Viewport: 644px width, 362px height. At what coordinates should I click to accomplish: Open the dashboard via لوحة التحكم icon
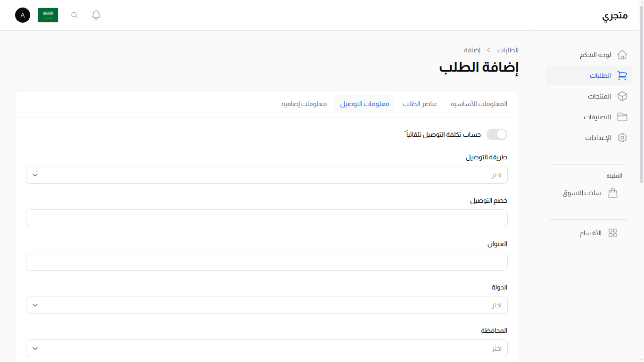622,55
